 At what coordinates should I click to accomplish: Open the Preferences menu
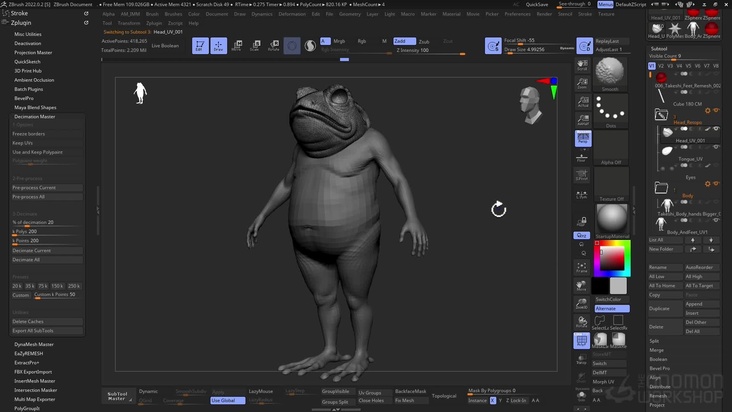coord(517,15)
